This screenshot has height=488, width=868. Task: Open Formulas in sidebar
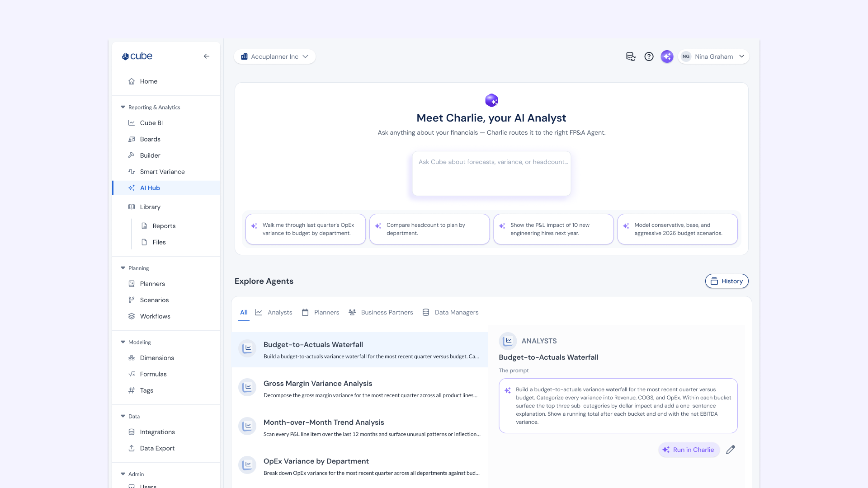(166, 374)
